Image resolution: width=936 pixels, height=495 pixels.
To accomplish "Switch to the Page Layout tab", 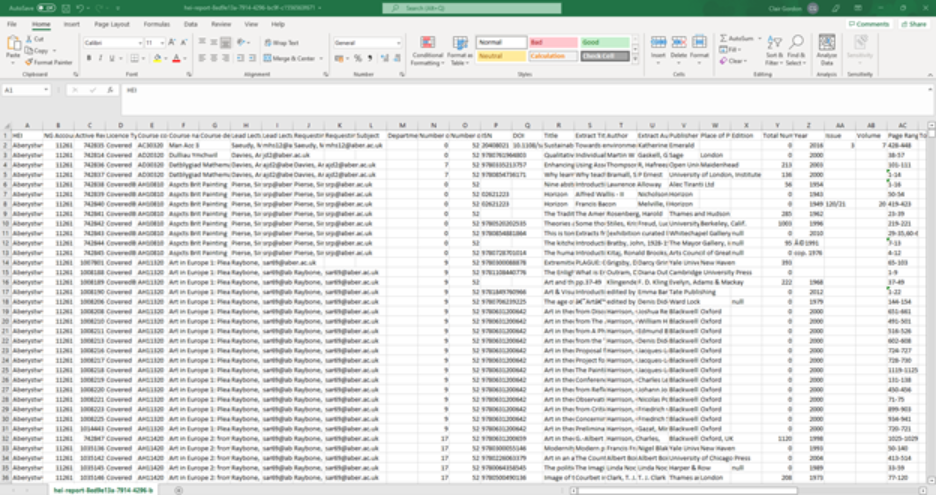I will tap(112, 24).
